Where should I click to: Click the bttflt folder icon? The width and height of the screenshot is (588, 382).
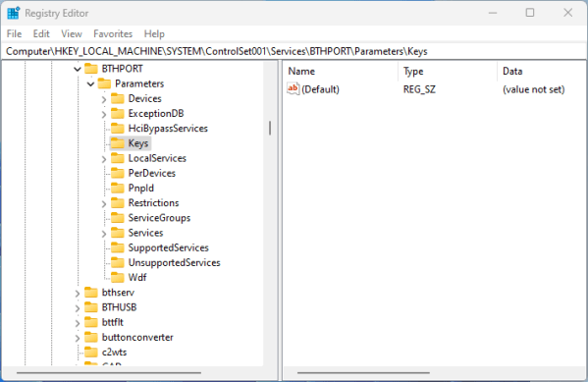coord(91,322)
